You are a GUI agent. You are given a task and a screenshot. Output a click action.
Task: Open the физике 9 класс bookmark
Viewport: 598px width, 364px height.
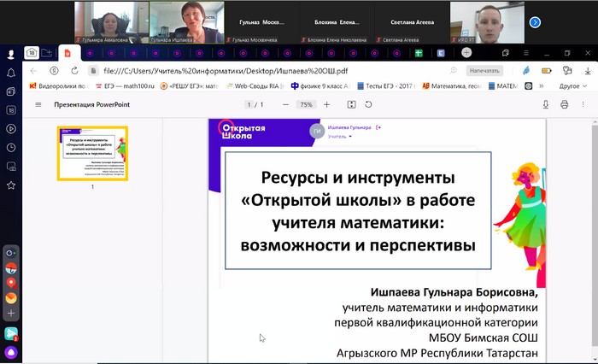[x=320, y=85]
